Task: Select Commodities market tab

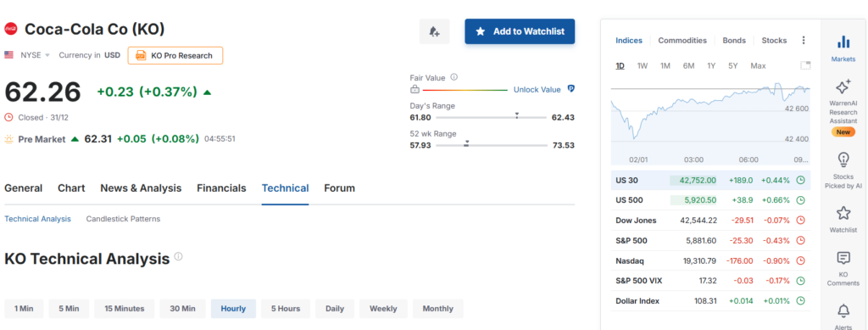Action: coord(682,41)
